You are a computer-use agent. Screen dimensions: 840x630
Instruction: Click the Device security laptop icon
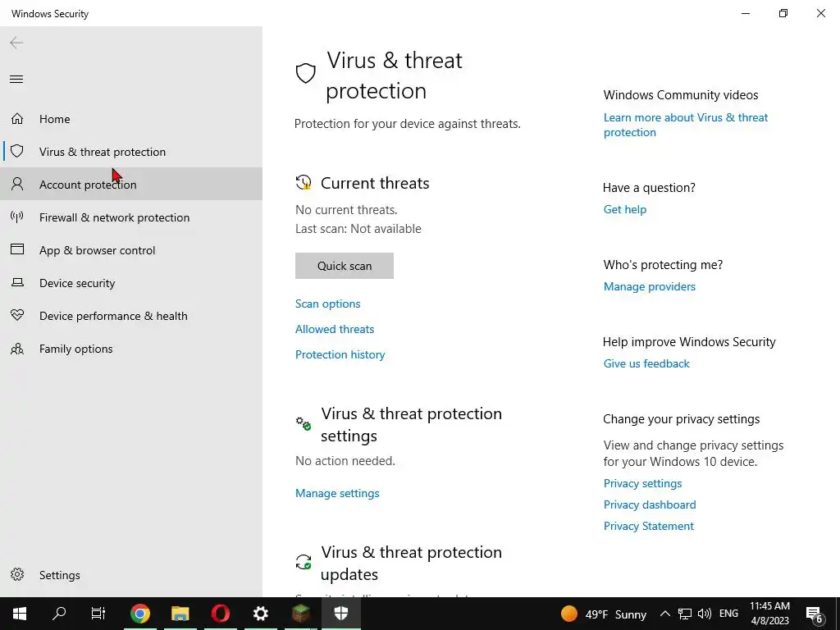pyautogui.click(x=17, y=282)
